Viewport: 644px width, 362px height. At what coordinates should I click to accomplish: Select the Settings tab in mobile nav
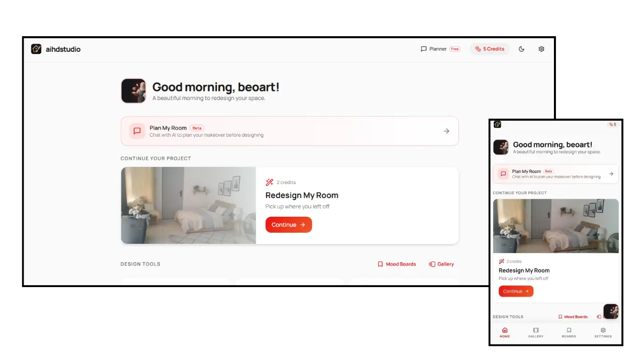(603, 332)
